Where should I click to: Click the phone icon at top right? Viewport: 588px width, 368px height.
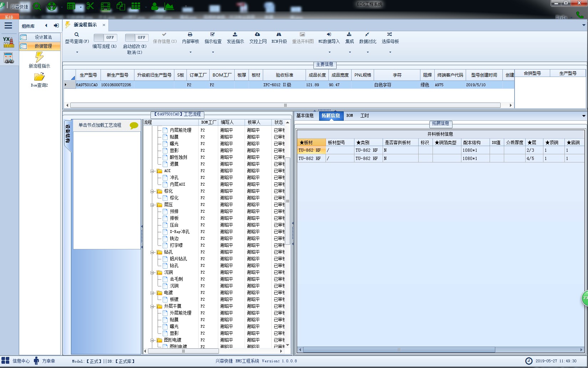click(580, 15)
